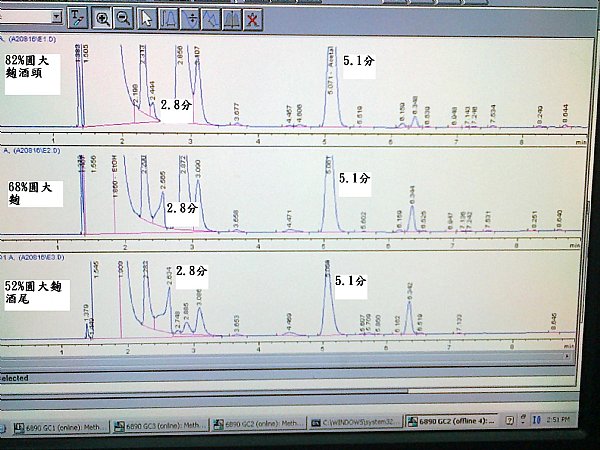The image size is (600, 450).
Task: Open 6890 GC2 (online) taskbar button
Action: tap(259, 424)
